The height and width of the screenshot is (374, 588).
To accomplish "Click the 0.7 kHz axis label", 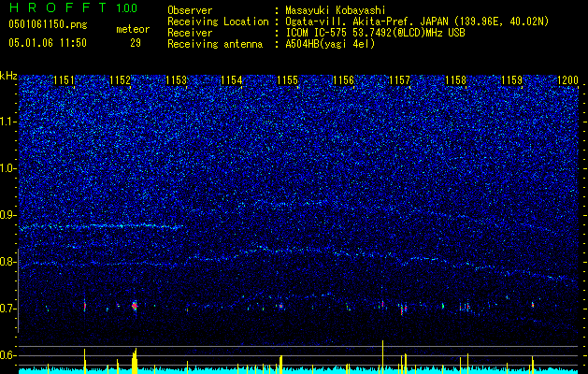I will [8, 309].
